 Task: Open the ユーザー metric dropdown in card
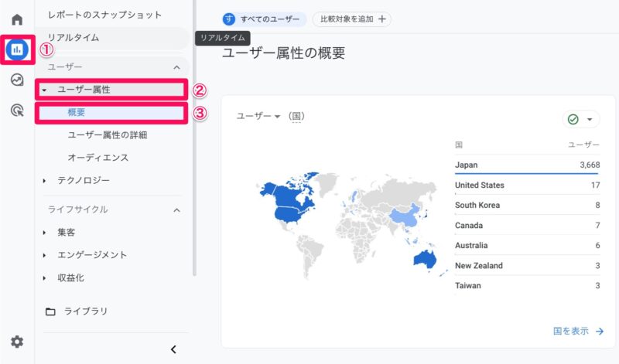click(x=258, y=117)
